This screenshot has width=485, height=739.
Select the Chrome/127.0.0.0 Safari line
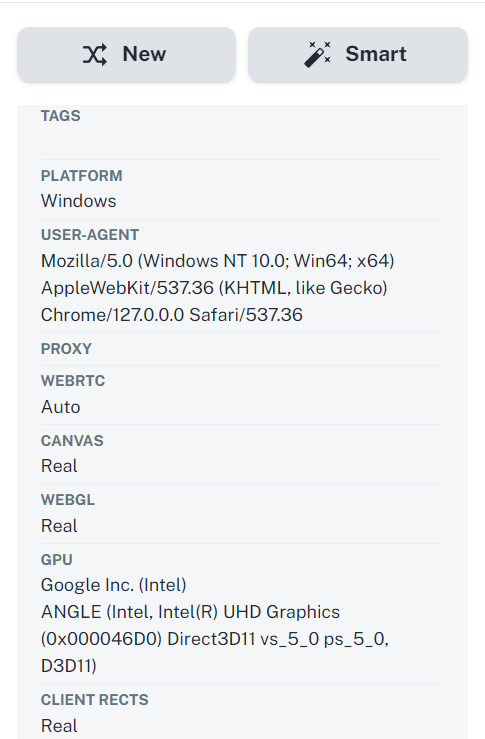[172, 315]
